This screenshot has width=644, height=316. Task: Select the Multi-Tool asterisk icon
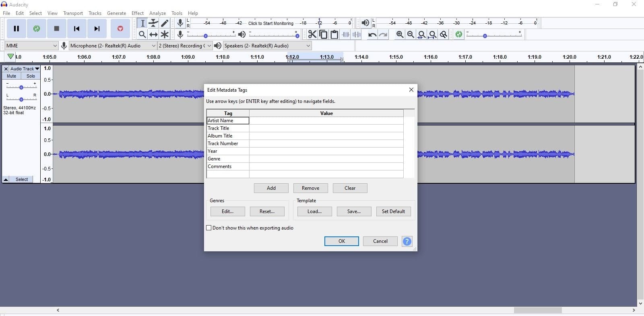(x=165, y=35)
